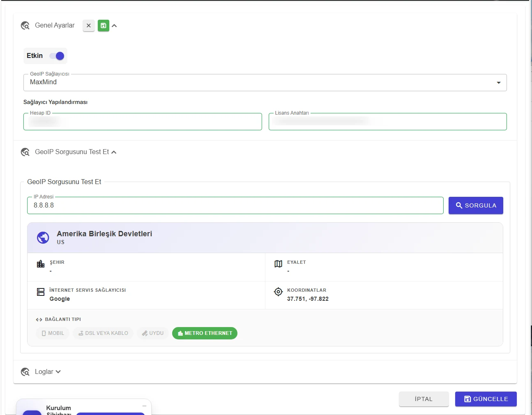Screen dimensions: 532x415
Task: Click the target icon beside KOORDİNATLAR
Action: click(x=278, y=292)
